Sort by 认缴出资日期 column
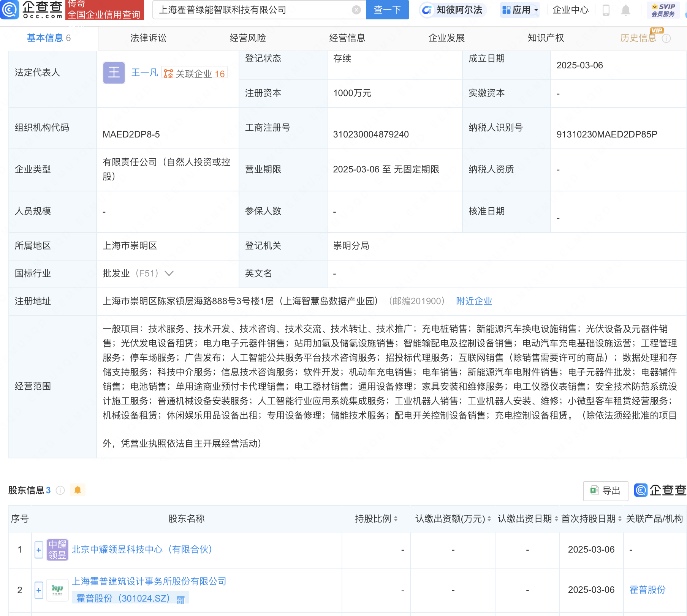 (x=556, y=519)
